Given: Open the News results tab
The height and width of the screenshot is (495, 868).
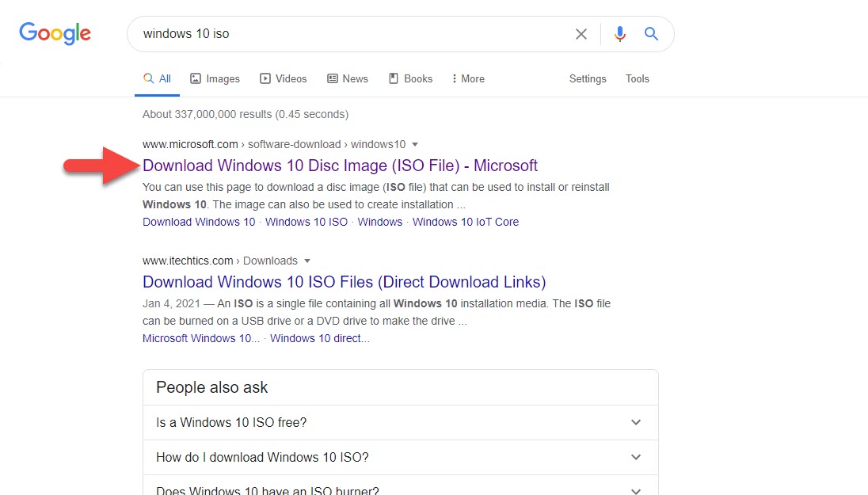Looking at the screenshot, I should click(348, 78).
